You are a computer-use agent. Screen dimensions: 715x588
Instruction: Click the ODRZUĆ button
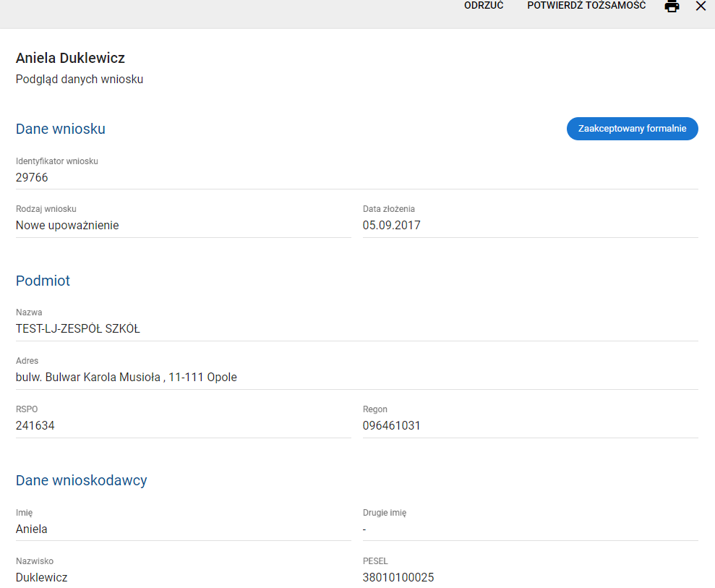pyautogui.click(x=484, y=6)
